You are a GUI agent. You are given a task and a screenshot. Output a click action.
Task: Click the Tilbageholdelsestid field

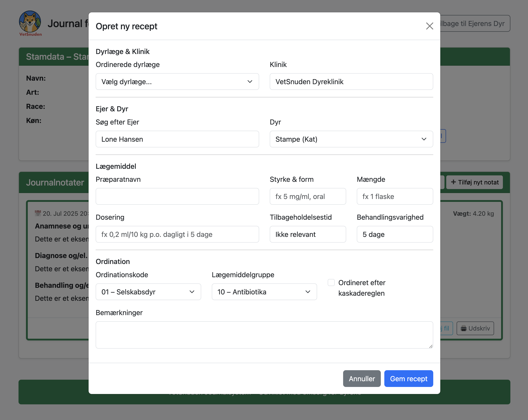coord(308,234)
